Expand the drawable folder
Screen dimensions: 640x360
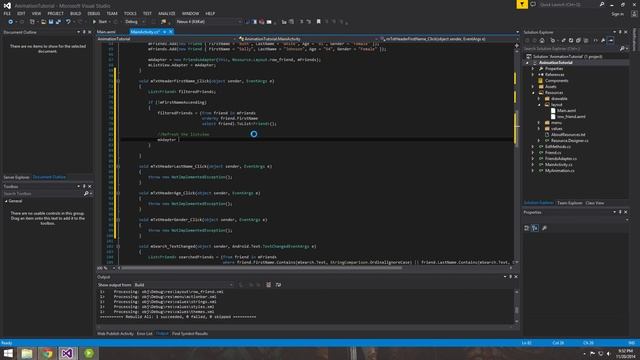tap(539, 98)
